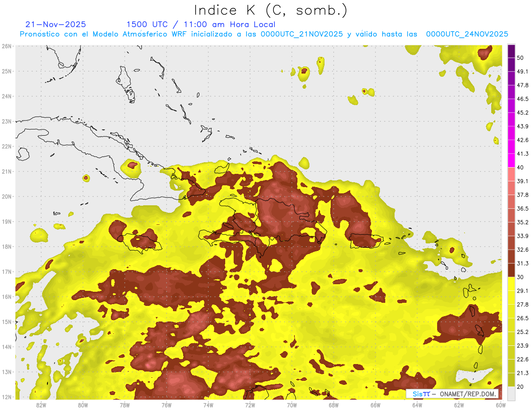Select the "60W" longitude label
The height and width of the screenshot is (411, 532).
pyautogui.click(x=501, y=405)
